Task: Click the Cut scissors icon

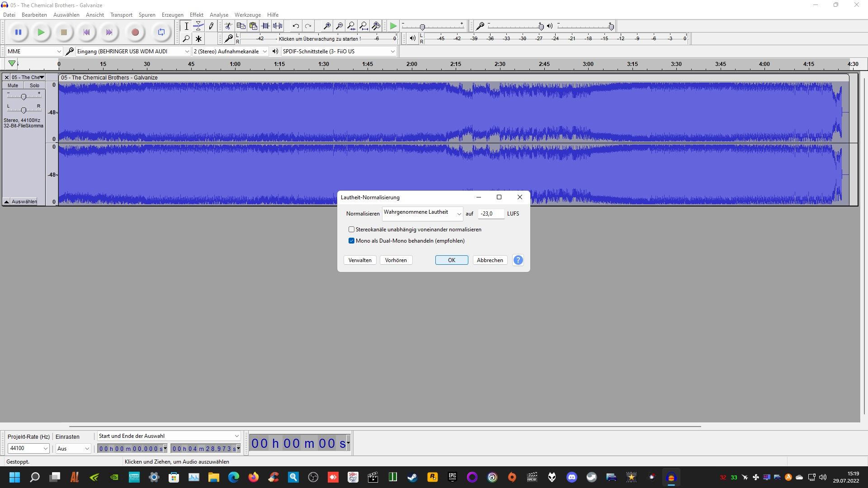Action: pyautogui.click(x=229, y=26)
